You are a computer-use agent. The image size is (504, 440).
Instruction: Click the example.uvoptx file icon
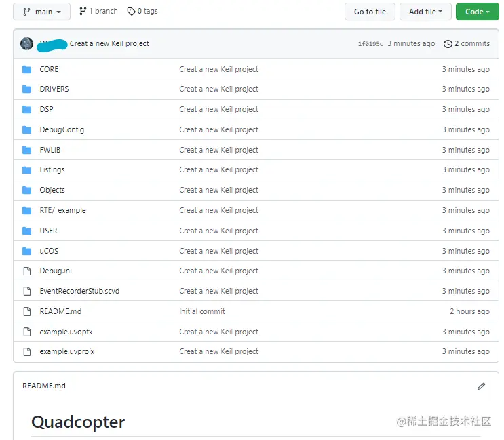27,332
